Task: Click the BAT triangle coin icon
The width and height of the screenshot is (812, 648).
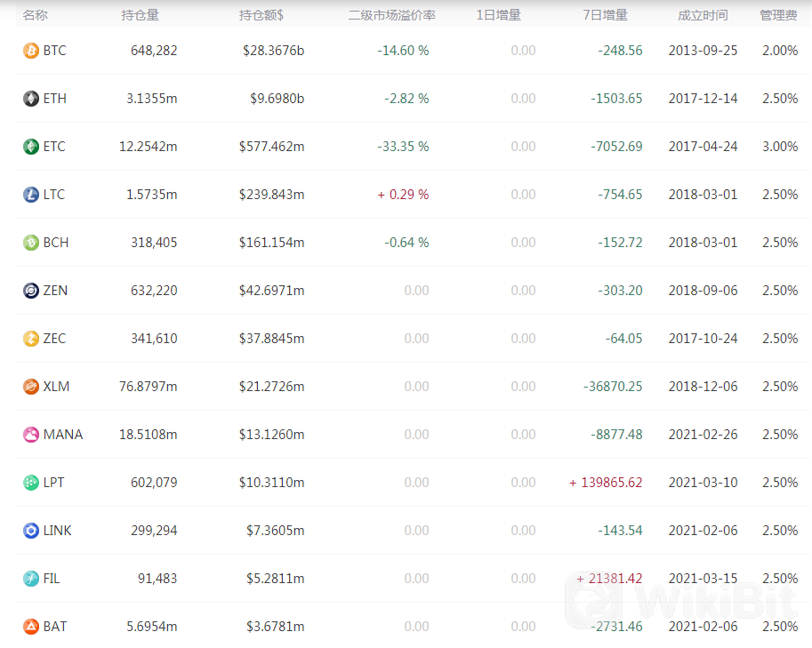Action: coord(31,627)
